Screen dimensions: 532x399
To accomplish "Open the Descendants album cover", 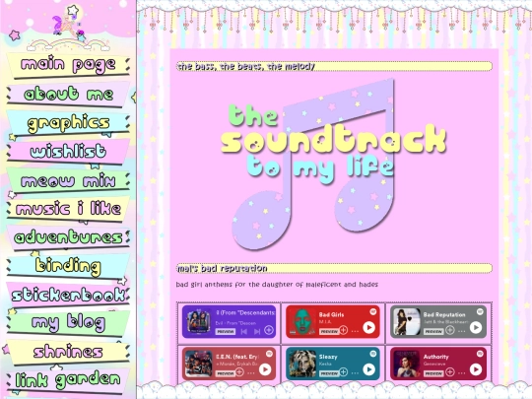I will coord(199,321).
